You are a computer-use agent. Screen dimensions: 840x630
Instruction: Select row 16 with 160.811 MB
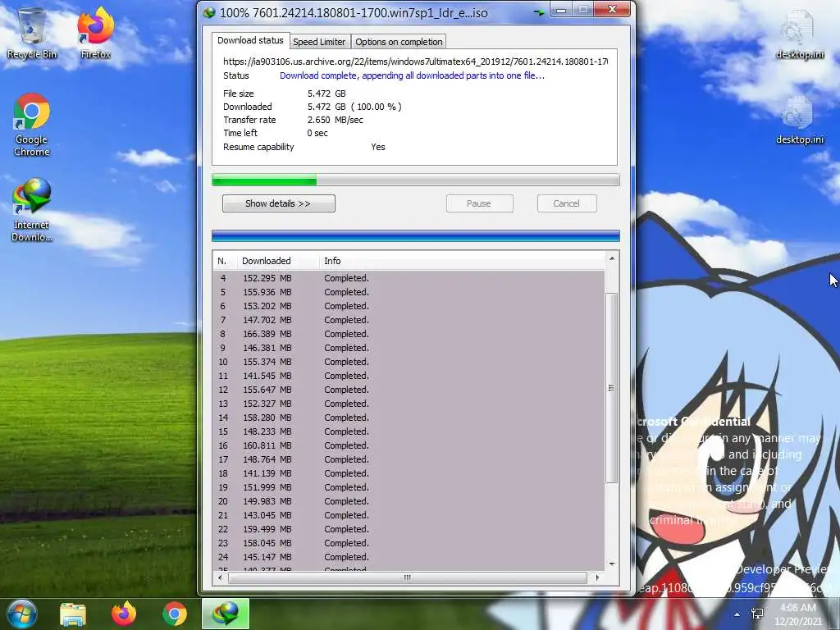point(409,445)
